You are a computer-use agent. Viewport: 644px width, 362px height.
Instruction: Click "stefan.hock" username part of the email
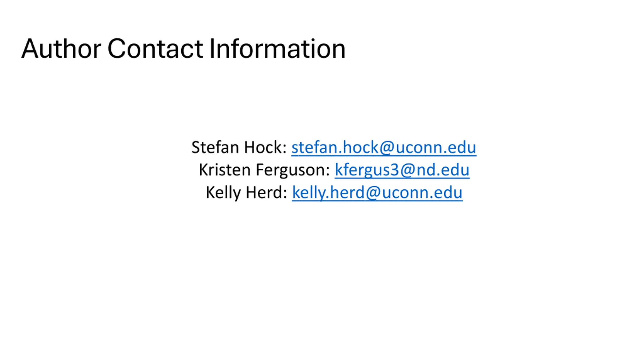point(335,147)
